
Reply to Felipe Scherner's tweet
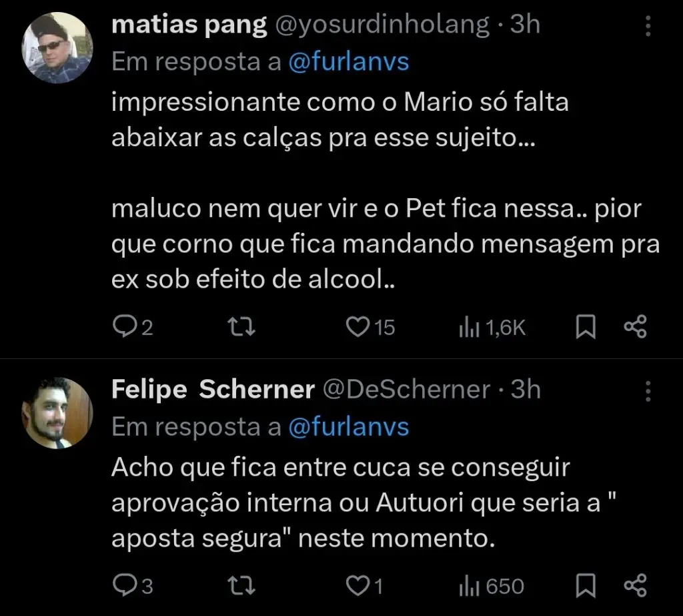pos(124,586)
